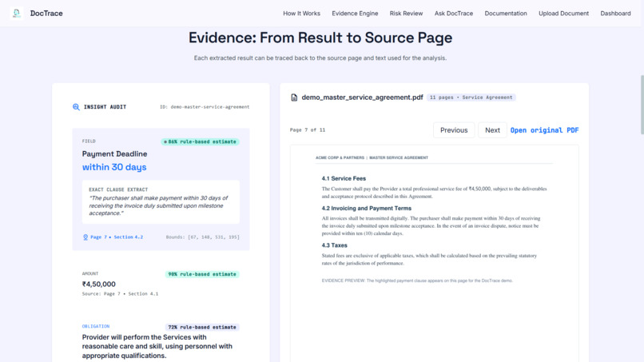The image size is (644, 362).
Task: Open the Dashboard link
Action: 615,13
